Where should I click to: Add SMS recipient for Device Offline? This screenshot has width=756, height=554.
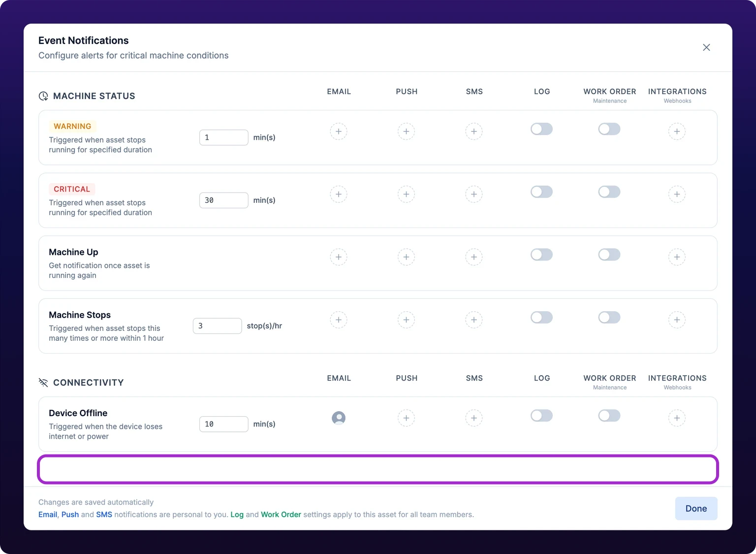[474, 418]
